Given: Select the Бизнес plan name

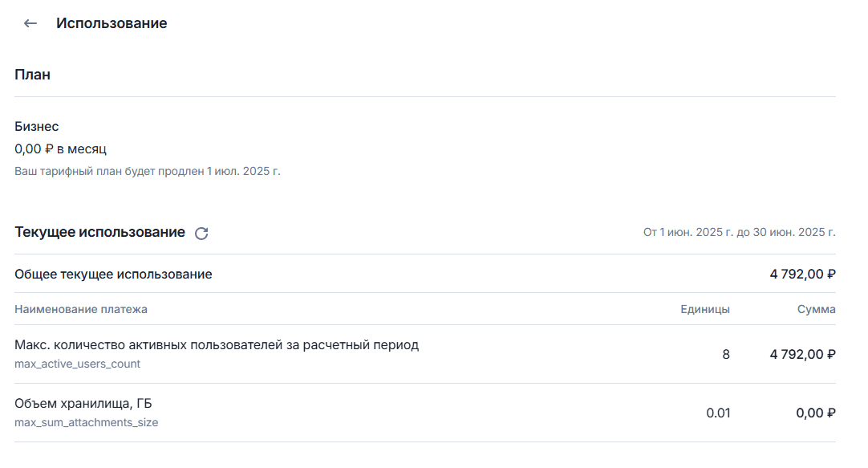Looking at the screenshot, I should (37, 127).
